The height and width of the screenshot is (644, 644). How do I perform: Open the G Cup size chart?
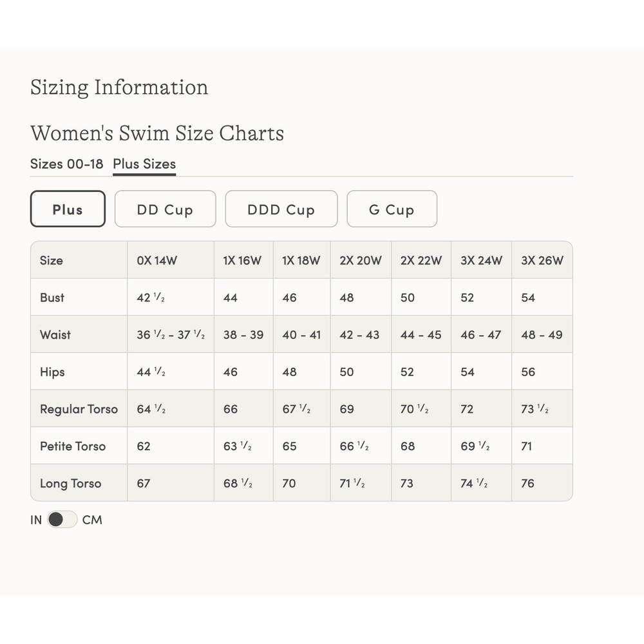point(392,209)
